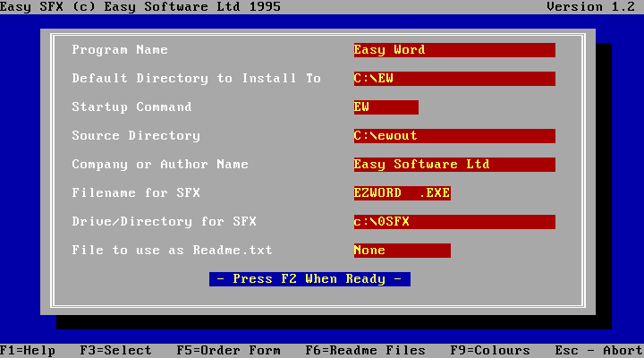
Task: Click 'Esc - Abort' to quit
Action: 598,351
